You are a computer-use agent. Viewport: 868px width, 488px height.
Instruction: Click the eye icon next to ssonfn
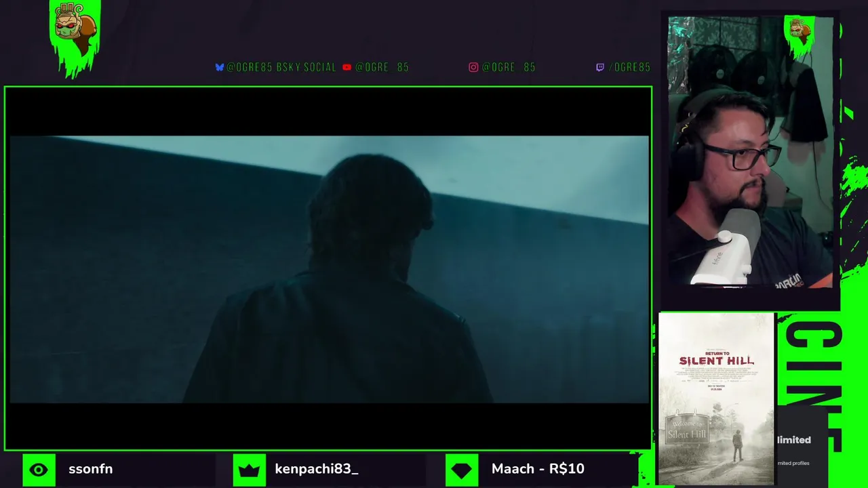(x=39, y=470)
